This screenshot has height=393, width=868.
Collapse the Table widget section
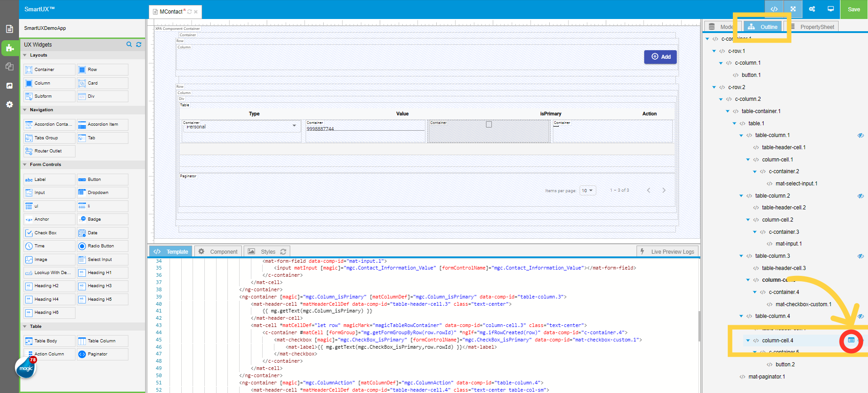pos(25,327)
